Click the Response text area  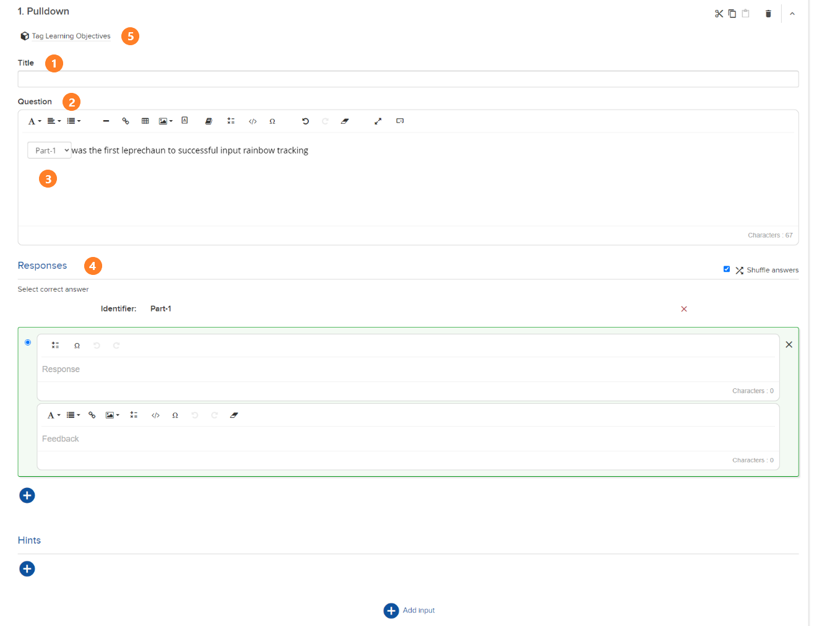pos(408,369)
